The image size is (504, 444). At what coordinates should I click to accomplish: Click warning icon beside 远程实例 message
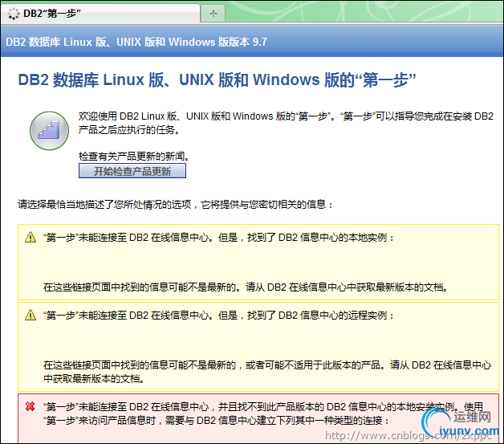(x=30, y=315)
